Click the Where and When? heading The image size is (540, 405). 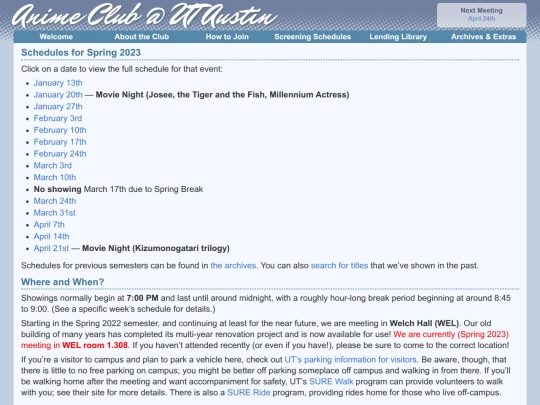pos(62,282)
